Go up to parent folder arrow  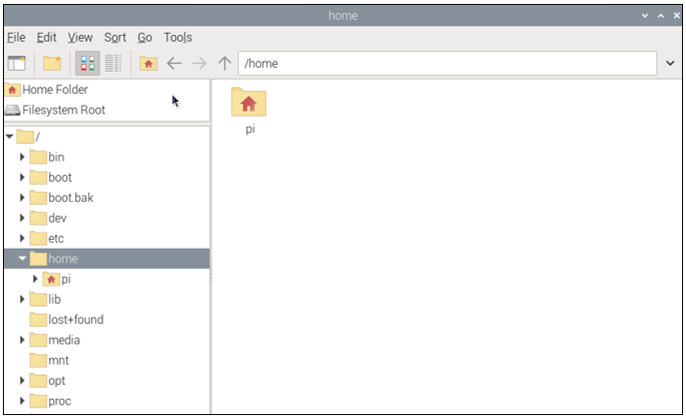coord(225,63)
